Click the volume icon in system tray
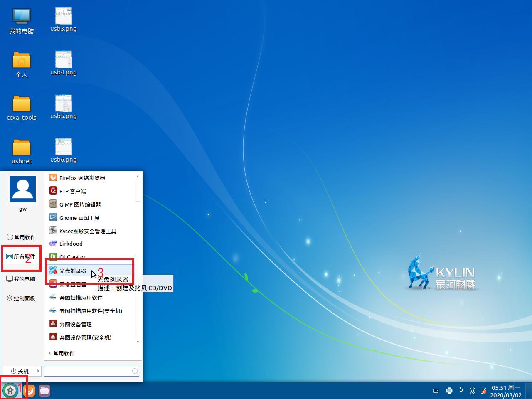 (x=472, y=391)
